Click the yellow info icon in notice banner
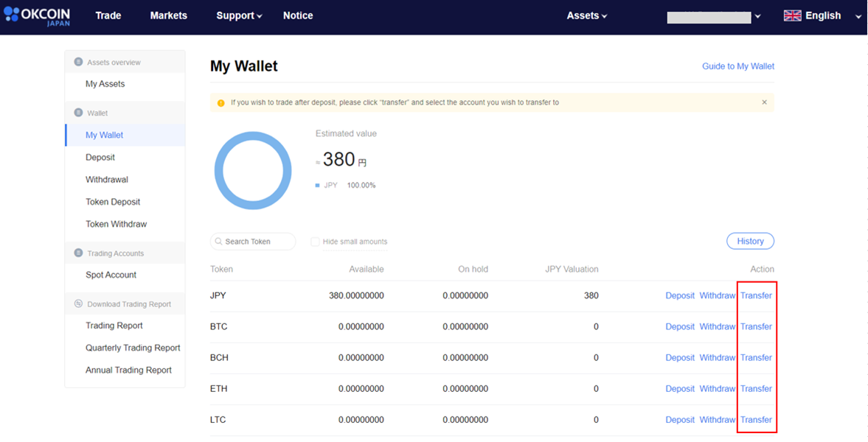Screen dimensions: 868x442 [x=221, y=103]
